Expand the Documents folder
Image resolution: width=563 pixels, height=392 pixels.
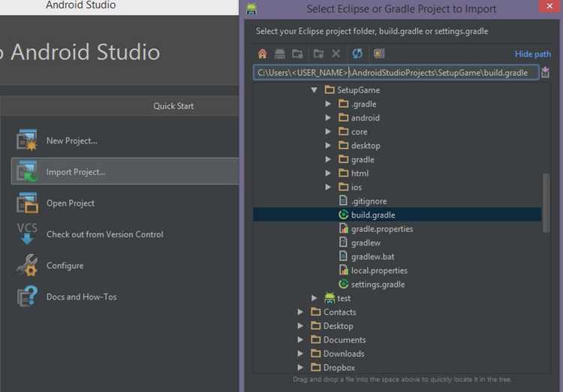[300, 339]
